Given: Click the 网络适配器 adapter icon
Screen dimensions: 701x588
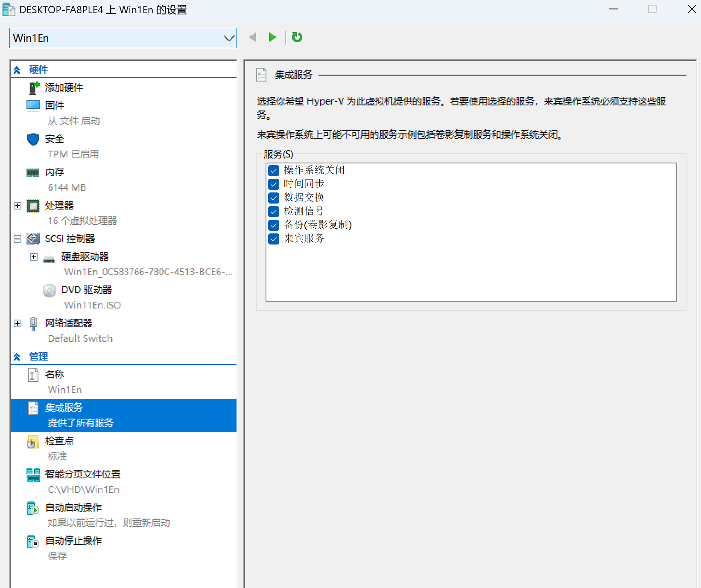Looking at the screenshot, I should click(x=33, y=324).
